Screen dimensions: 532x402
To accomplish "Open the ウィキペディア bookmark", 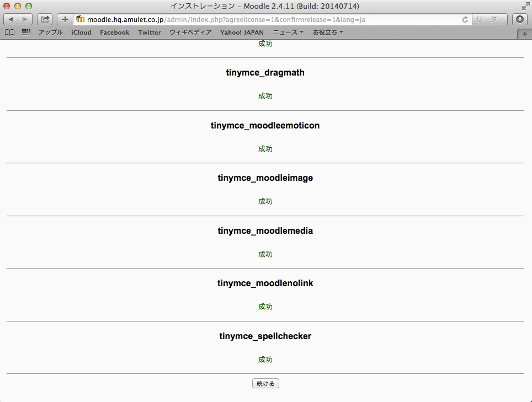I will click(x=190, y=33).
